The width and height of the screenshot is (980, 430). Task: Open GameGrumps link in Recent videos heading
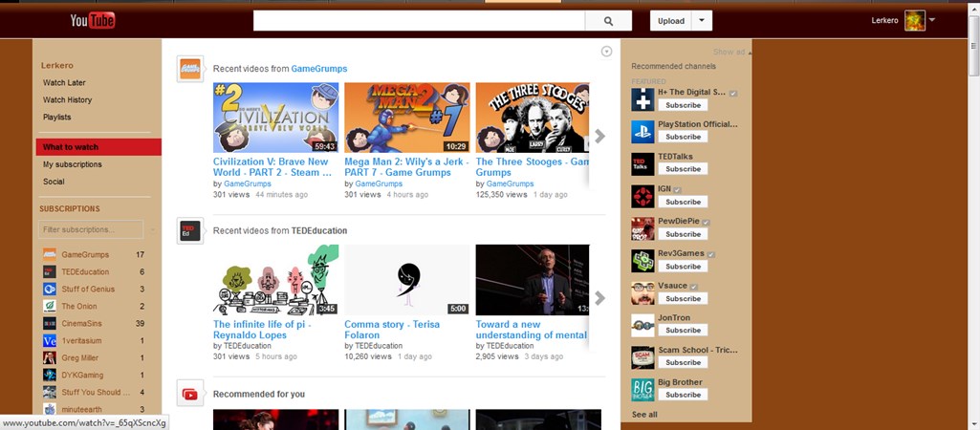point(318,69)
